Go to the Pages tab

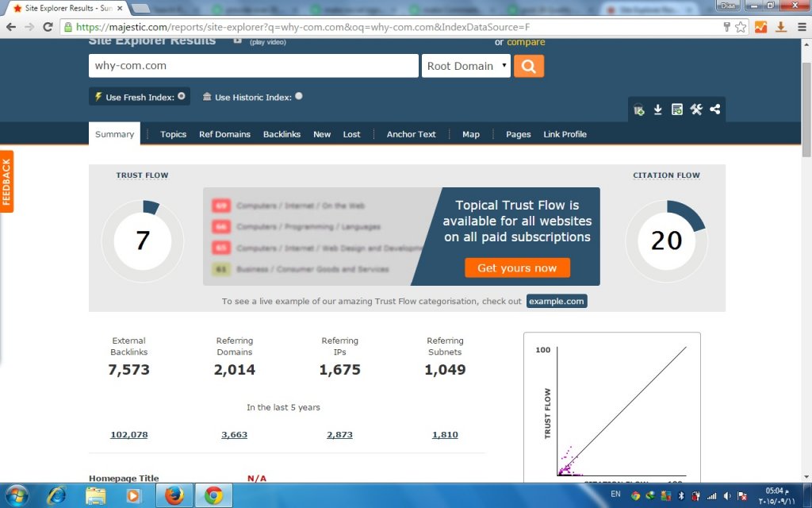[519, 133]
